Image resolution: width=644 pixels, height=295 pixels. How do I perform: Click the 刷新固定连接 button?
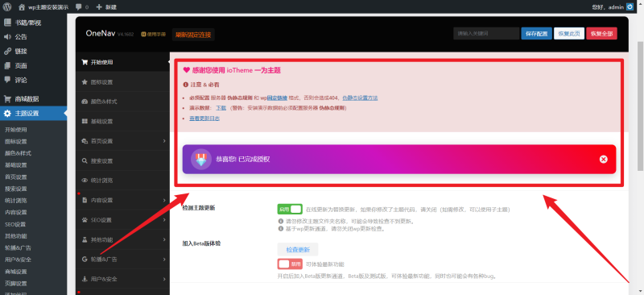pyautogui.click(x=193, y=35)
